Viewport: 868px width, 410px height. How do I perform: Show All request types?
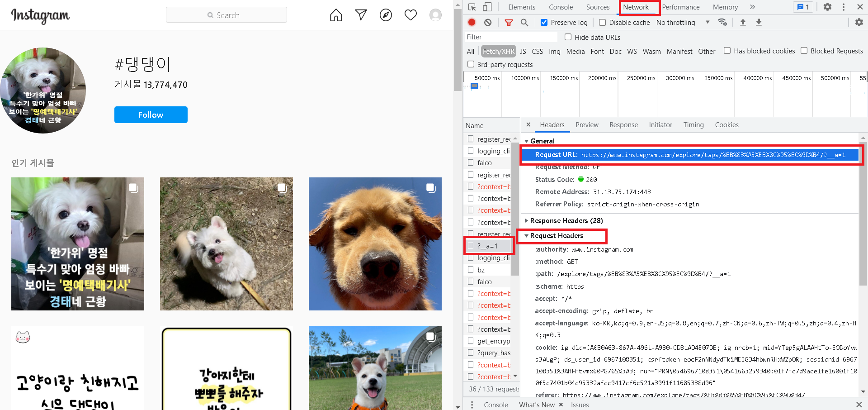(470, 51)
